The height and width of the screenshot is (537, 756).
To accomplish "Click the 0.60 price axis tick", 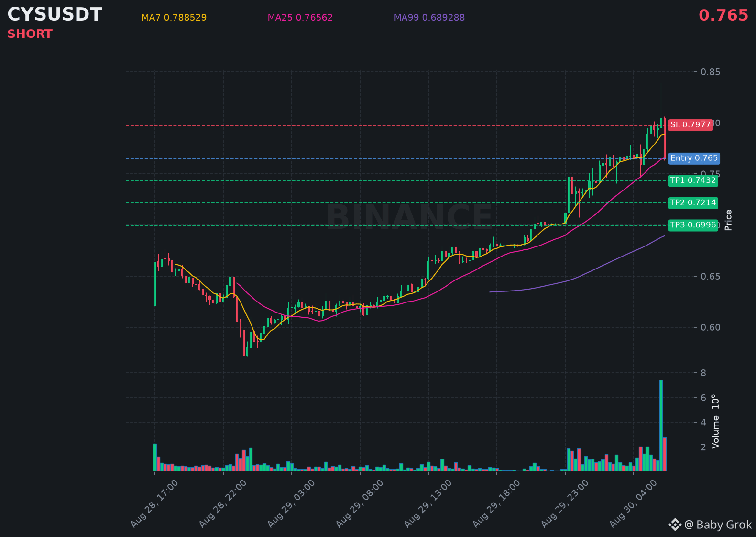I will pos(710,327).
